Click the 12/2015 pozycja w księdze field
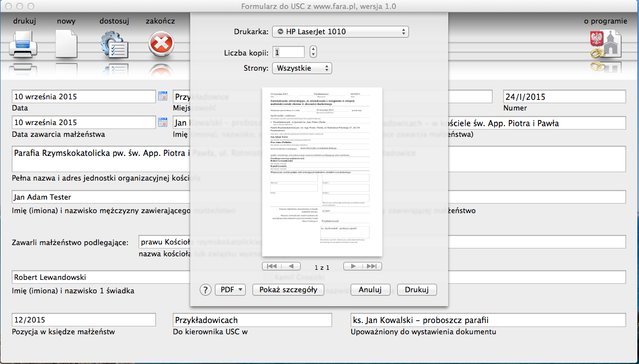Viewport: 639px width, 364px height. (84, 320)
